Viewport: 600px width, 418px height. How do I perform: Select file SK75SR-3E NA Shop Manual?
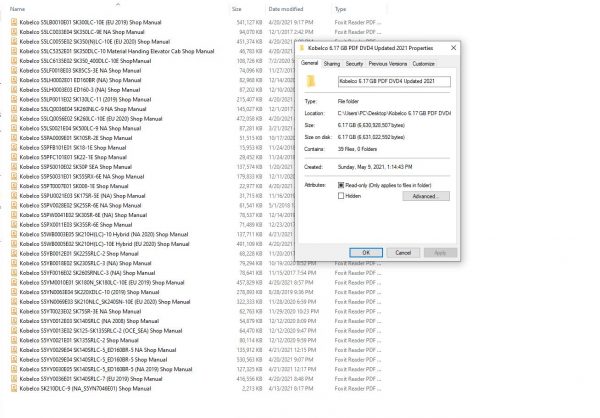pyautogui.click(x=80, y=311)
